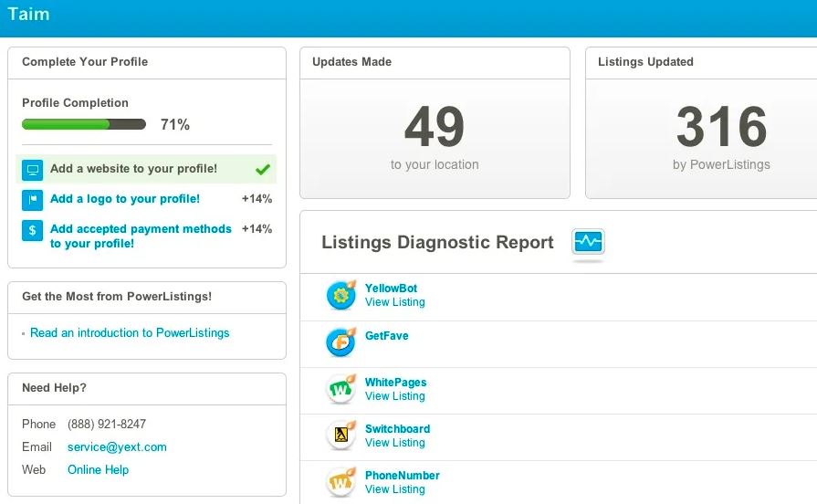Click the green checkmark beside website item
Viewport: 817px width, 504px height.
(x=263, y=170)
